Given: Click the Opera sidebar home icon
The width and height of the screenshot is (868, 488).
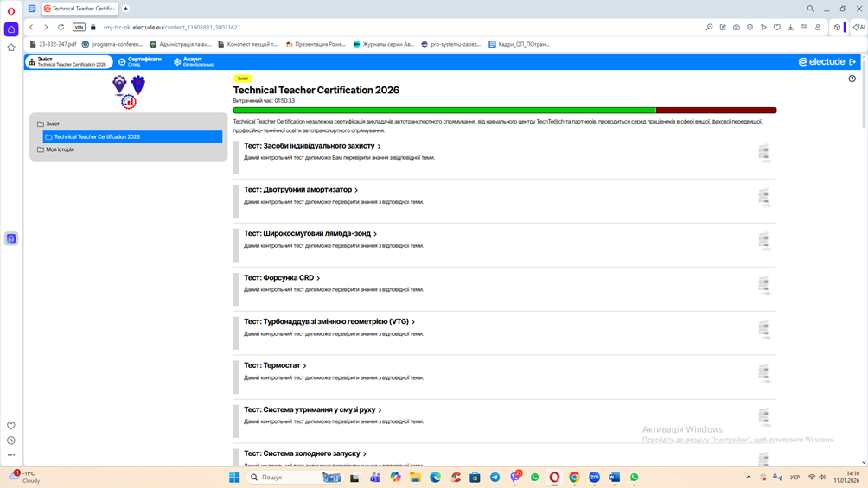Looking at the screenshot, I should tap(11, 29).
